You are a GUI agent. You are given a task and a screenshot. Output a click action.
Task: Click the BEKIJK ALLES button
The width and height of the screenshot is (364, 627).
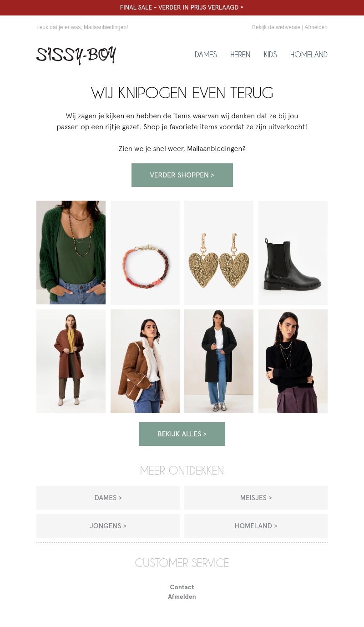[182, 434]
